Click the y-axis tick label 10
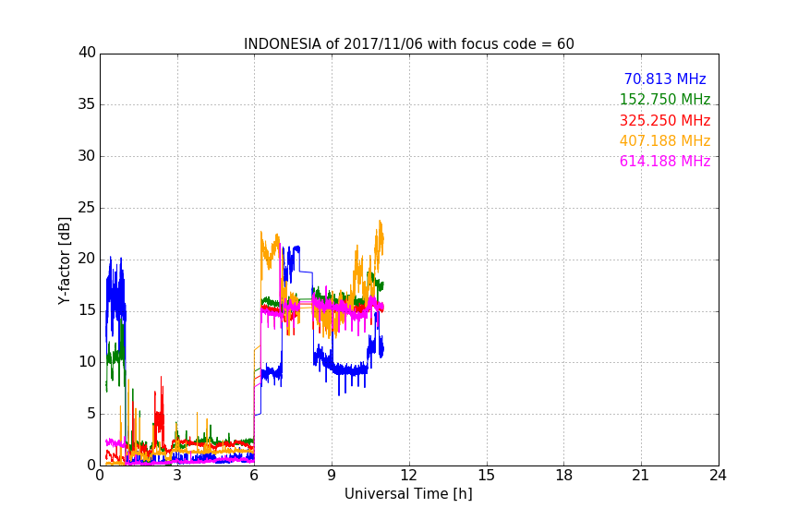Screen dimensions: 798x532 point(87,362)
